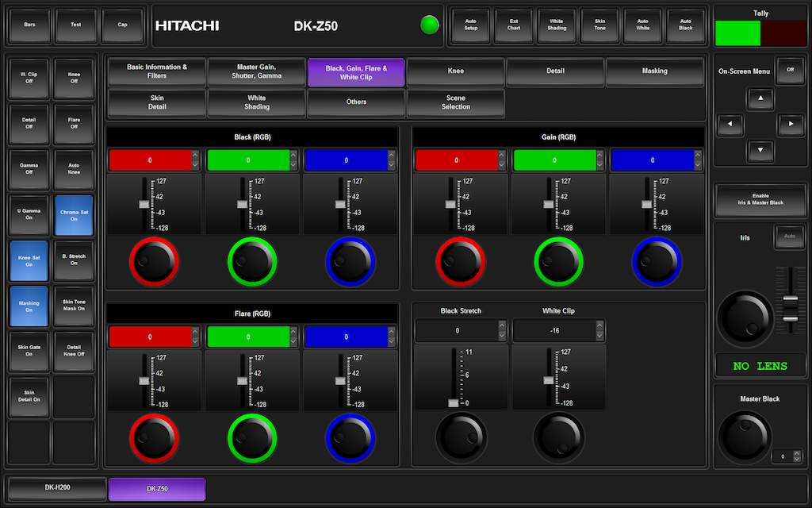The width and height of the screenshot is (812, 508).
Task: Switch to the Masking tab
Action: pos(654,71)
